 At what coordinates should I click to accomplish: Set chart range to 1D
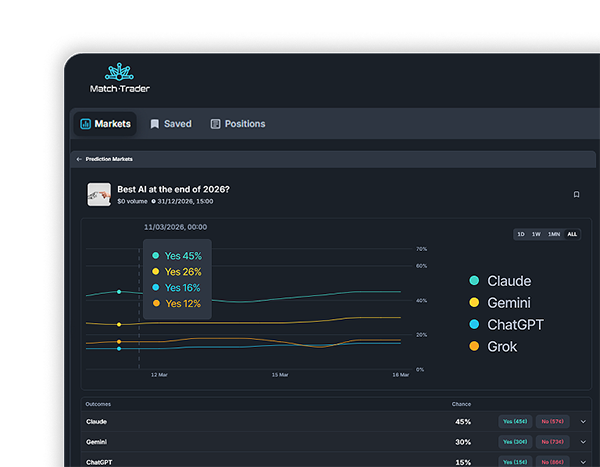pyautogui.click(x=521, y=234)
